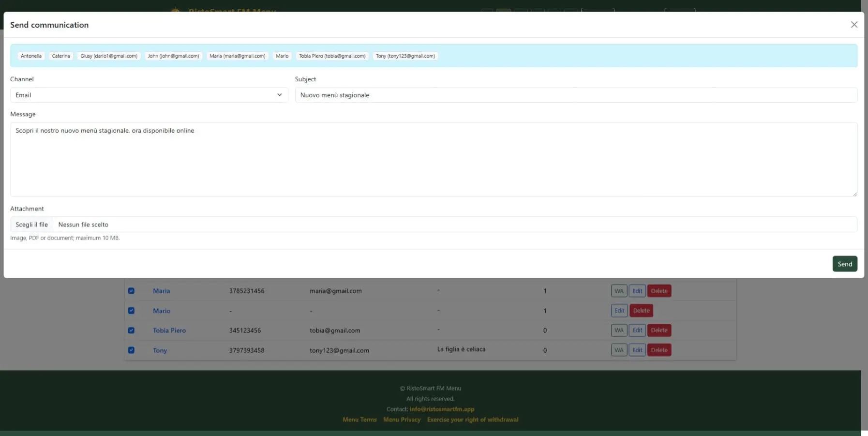Edit the Maria customer record
The image size is (868, 436).
pos(637,291)
